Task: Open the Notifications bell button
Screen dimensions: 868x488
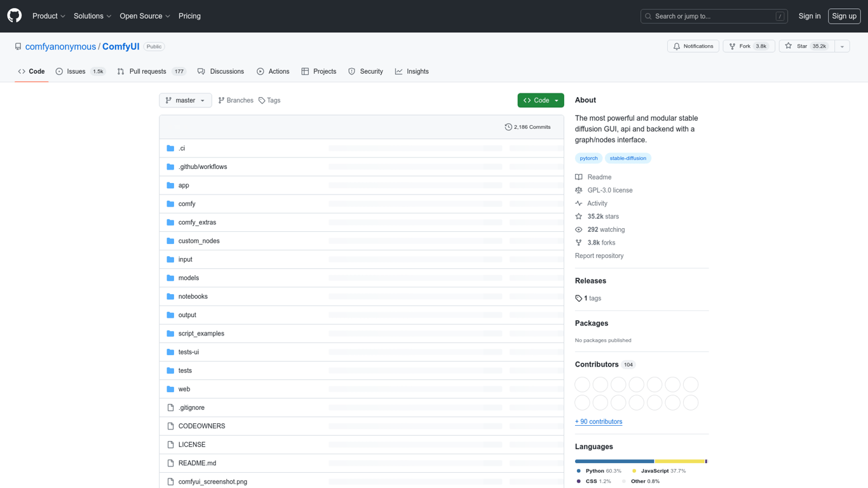Action: pos(693,46)
